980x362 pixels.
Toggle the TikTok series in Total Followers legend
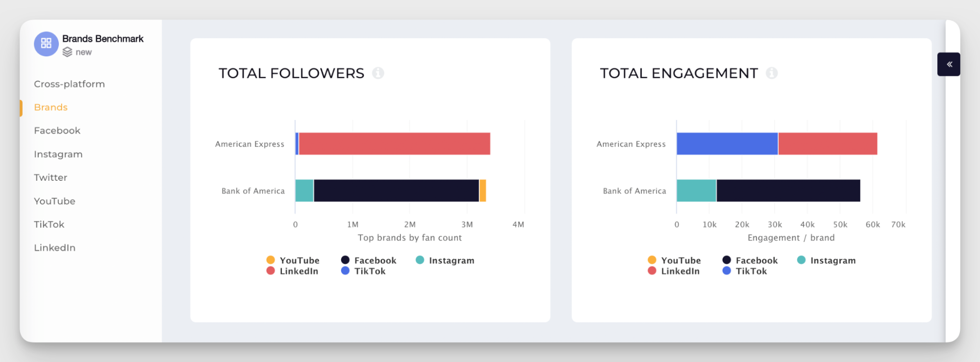(365, 270)
